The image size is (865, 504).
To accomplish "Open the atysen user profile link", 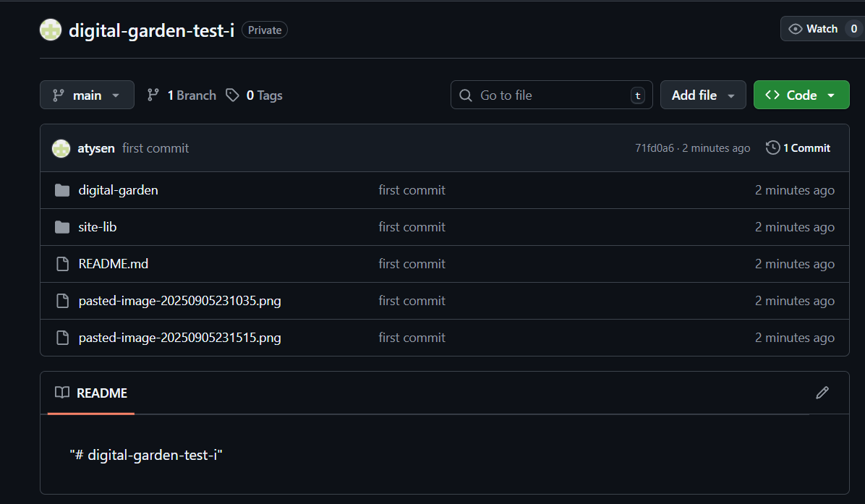I will [x=97, y=148].
